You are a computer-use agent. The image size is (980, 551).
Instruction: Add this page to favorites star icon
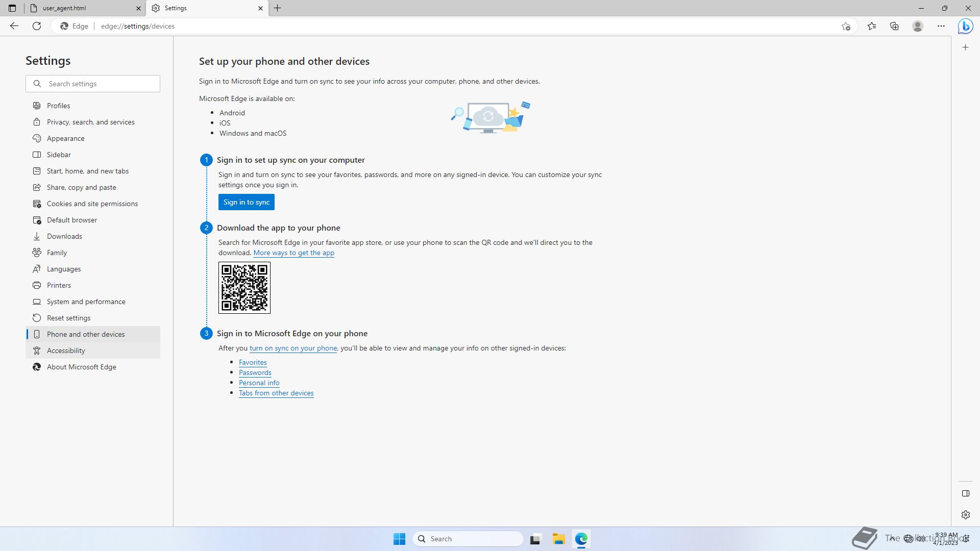846,26
